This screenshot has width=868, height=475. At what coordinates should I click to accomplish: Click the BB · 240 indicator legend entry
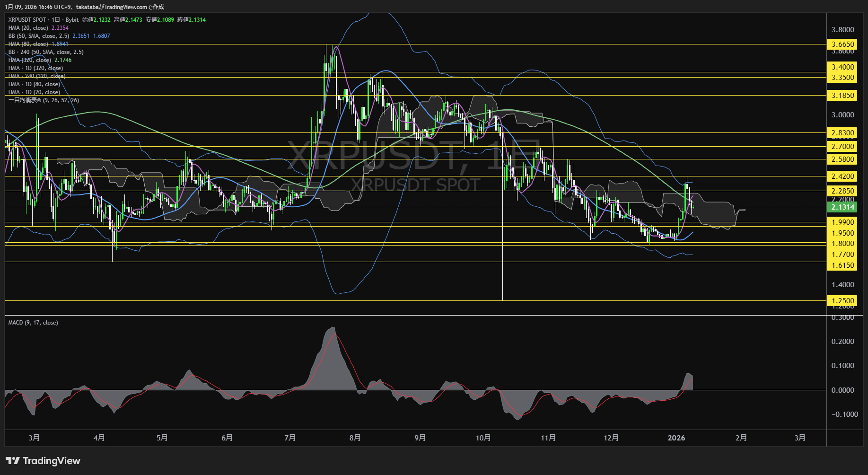click(x=46, y=52)
